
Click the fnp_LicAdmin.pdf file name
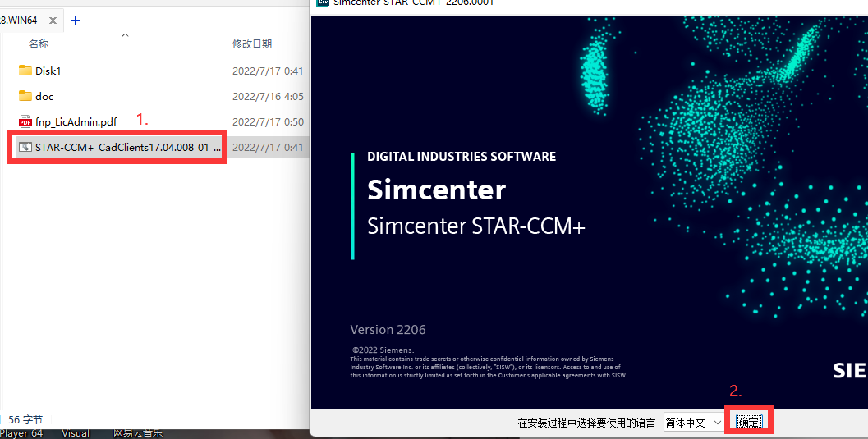tap(76, 121)
